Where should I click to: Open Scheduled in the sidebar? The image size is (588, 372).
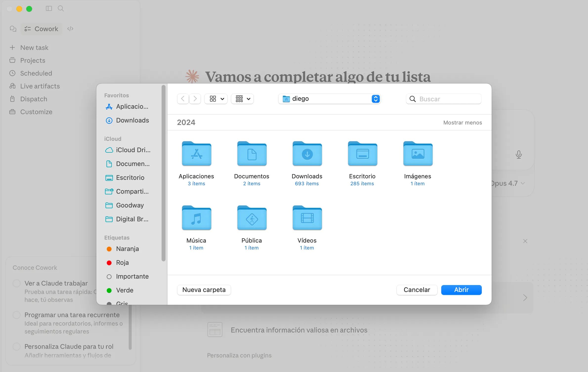(36, 73)
